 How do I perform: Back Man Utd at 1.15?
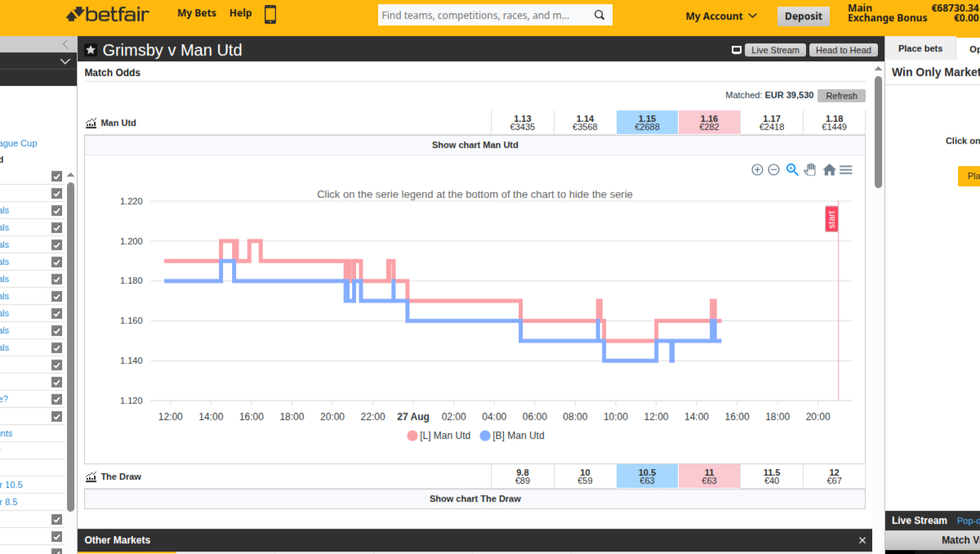click(647, 123)
